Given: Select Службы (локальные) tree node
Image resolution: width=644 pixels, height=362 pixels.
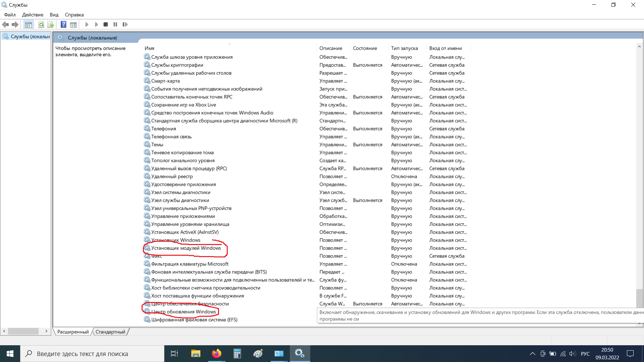Looking at the screenshot, I should coord(26,37).
